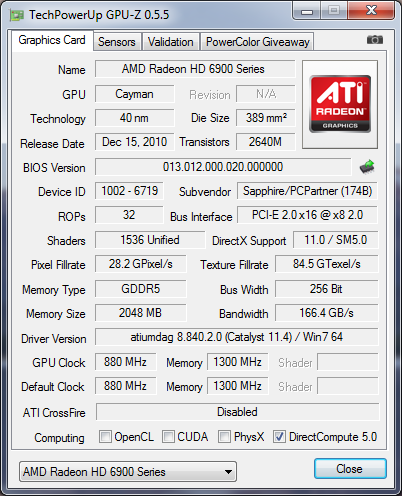Click the ATI CrossFire status field

point(237,412)
